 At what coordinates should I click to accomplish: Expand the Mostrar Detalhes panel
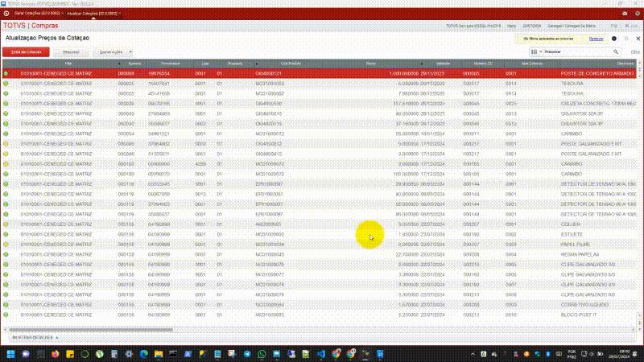(x=32, y=337)
